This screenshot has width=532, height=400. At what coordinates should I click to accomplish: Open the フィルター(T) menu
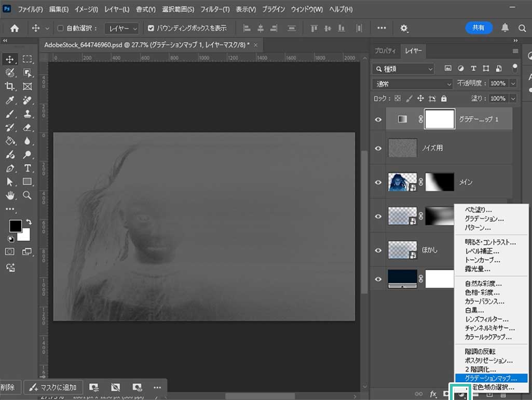pyautogui.click(x=215, y=9)
